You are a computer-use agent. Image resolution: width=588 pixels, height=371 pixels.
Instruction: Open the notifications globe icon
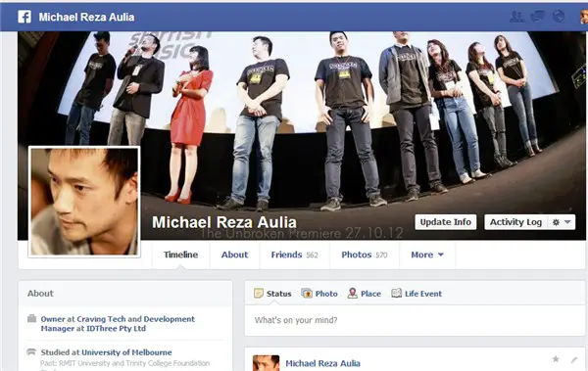point(559,17)
